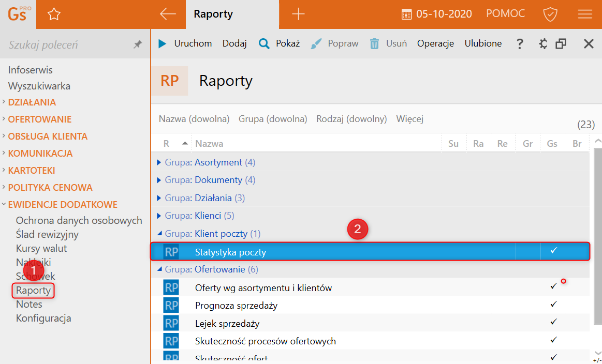Click the favorites star icon
This screenshot has width=602, height=364.
click(x=54, y=14)
